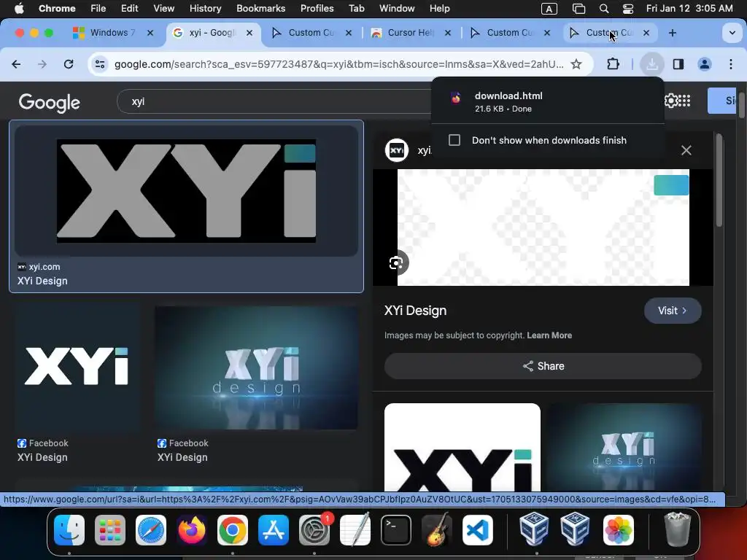Open the Chrome profile avatar

(x=705, y=64)
